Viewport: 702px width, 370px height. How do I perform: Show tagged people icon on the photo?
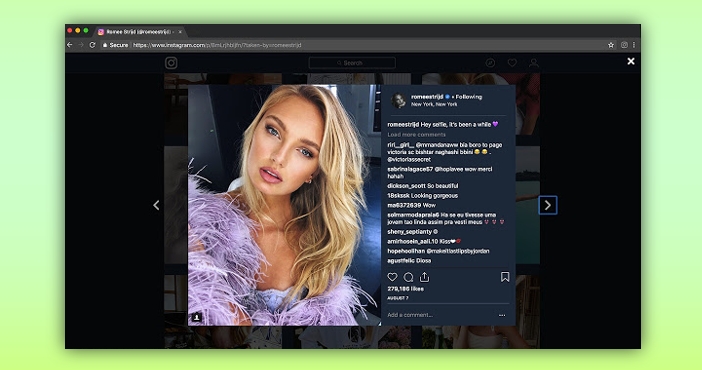197,317
